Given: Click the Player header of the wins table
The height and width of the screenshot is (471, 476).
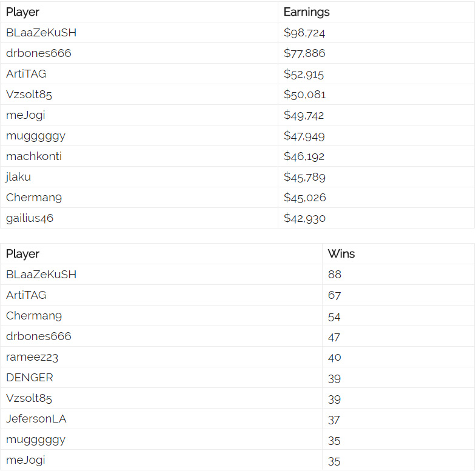Looking at the screenshot, I should click(x=22, y=254).
